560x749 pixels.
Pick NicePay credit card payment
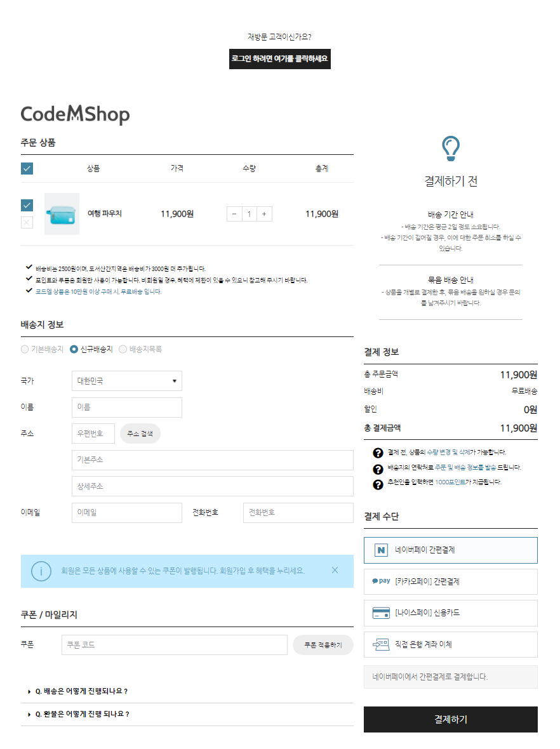pos(450,613)
